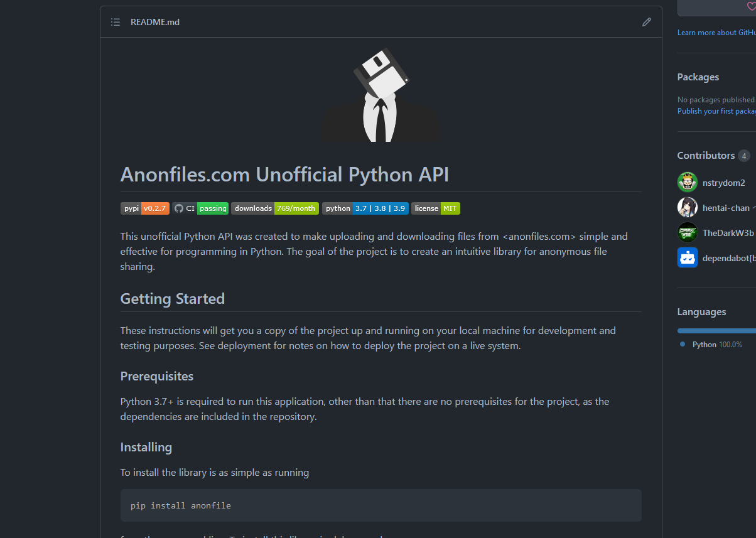This screenshot has width=756, height=538.
Task: Open the nstrydom2 username link
Action: pyautogui.click(x=723, y=183)
